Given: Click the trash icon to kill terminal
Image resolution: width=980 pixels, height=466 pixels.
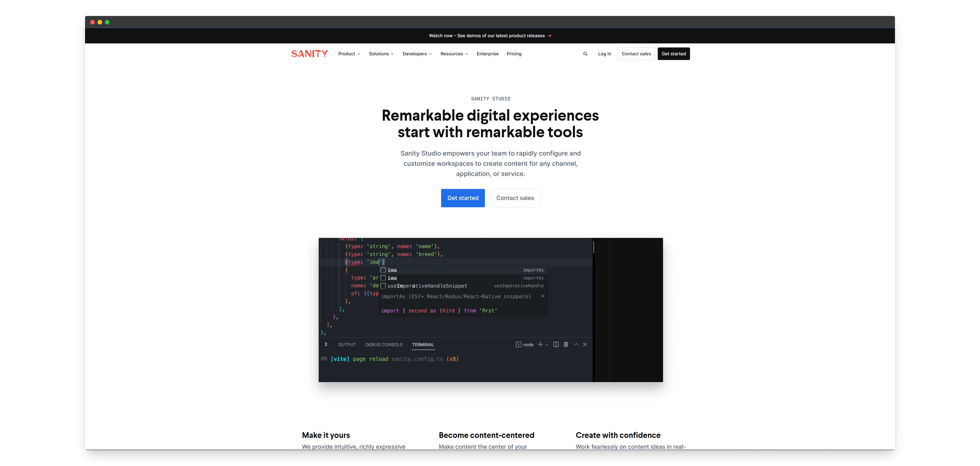Looking at the screenshot, I should pos(566,344).
